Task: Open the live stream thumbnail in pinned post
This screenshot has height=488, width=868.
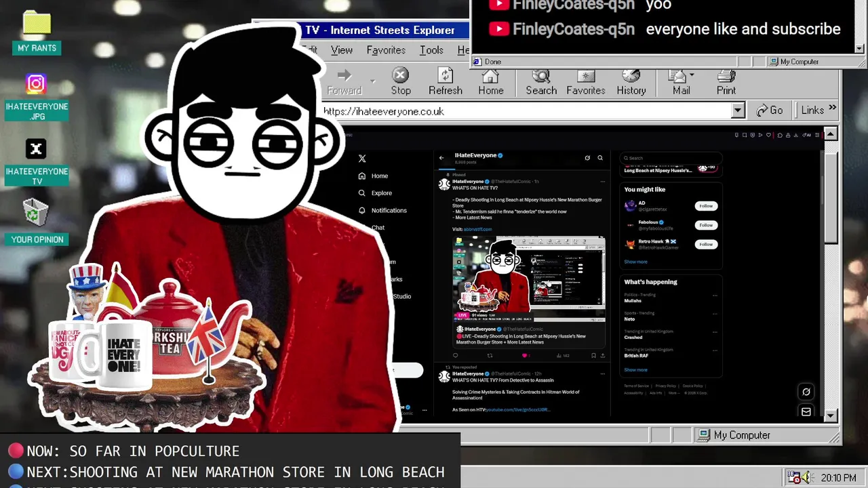Action: click(x=529, y=278)
